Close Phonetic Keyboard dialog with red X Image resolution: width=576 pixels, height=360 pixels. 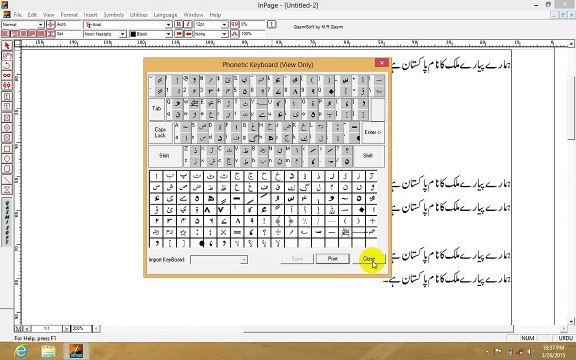coord(382,63)
